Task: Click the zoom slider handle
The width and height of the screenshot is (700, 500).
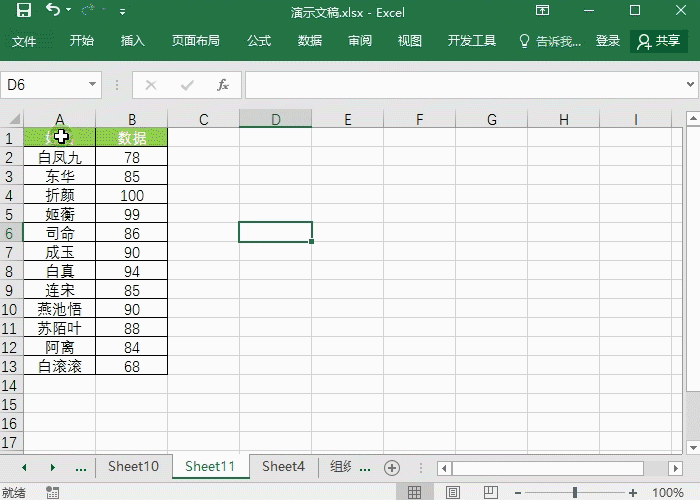Action: [x=575, y=492]
